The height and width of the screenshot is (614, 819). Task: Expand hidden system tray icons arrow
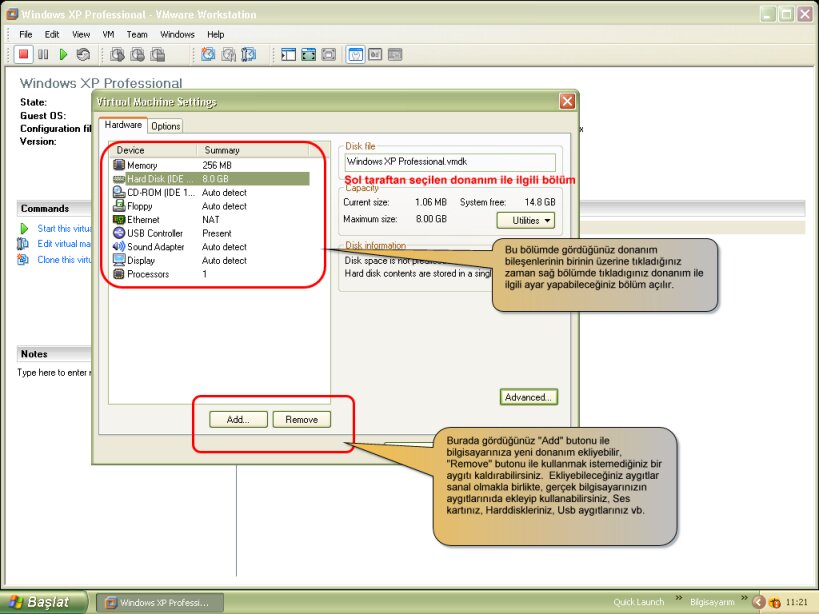[x=759, y=602]
